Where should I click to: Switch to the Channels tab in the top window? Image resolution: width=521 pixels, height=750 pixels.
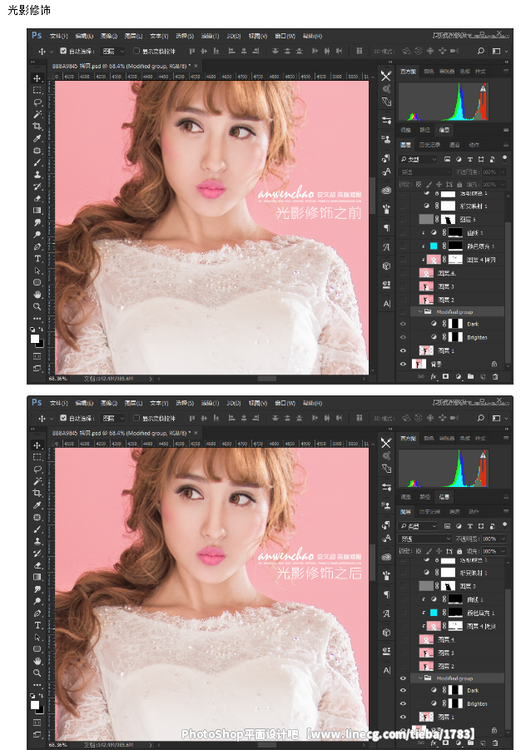(454, 144)
